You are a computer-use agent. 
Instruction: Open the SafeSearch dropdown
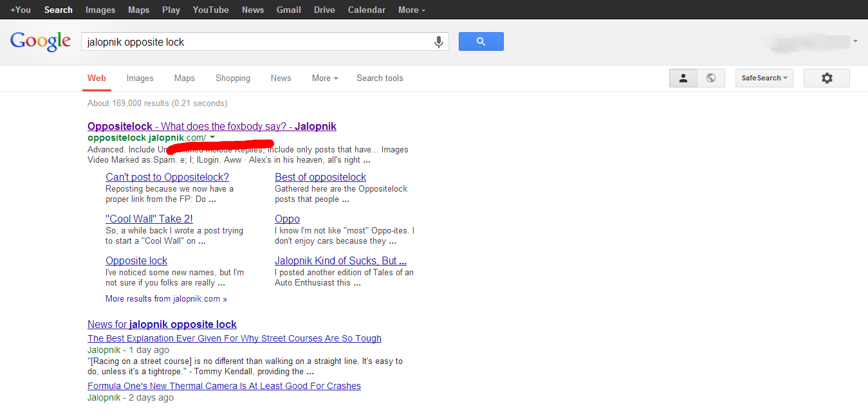coord(764,78)
